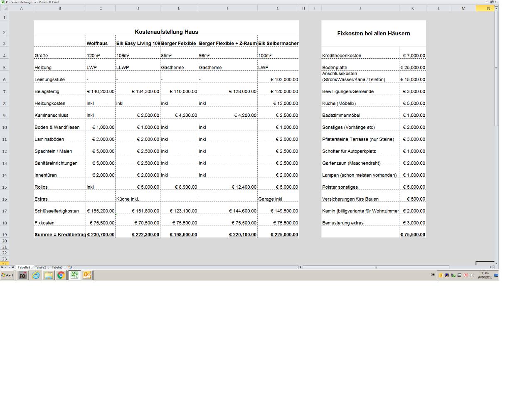Open Google Chrome from the taskbar

(61, 275)
